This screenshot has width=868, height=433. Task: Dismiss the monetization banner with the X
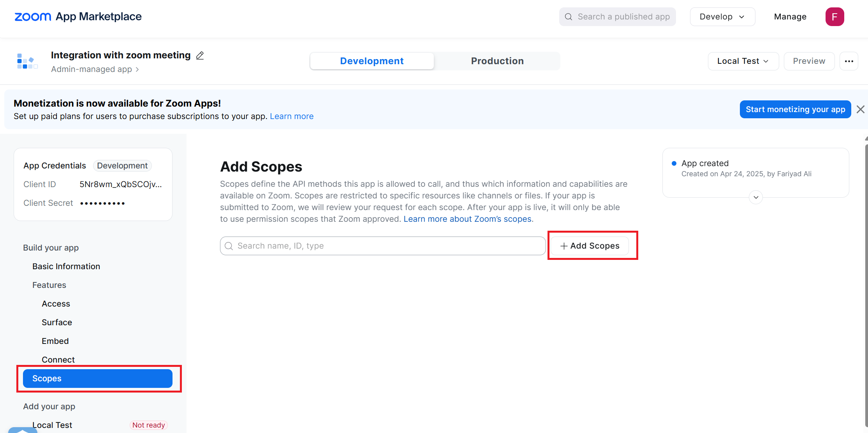[x=861, y=109]
